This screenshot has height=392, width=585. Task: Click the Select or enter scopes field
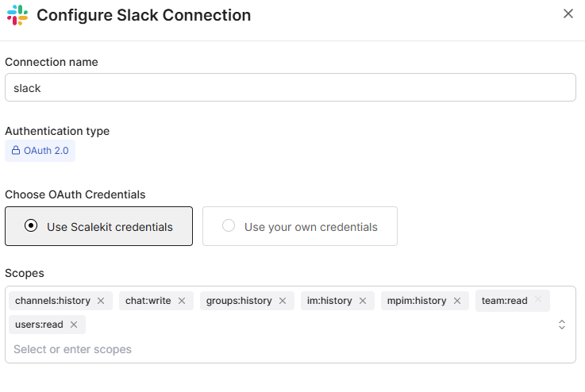click(x=238, y=349)
